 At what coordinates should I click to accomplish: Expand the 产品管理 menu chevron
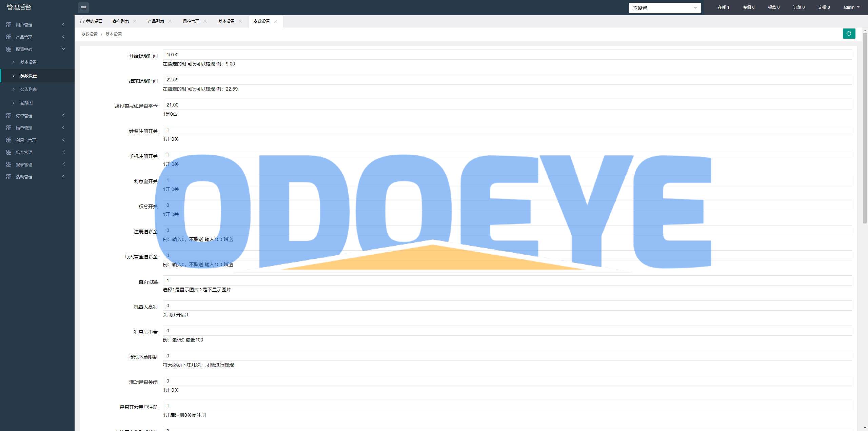[x=63, y=37]
